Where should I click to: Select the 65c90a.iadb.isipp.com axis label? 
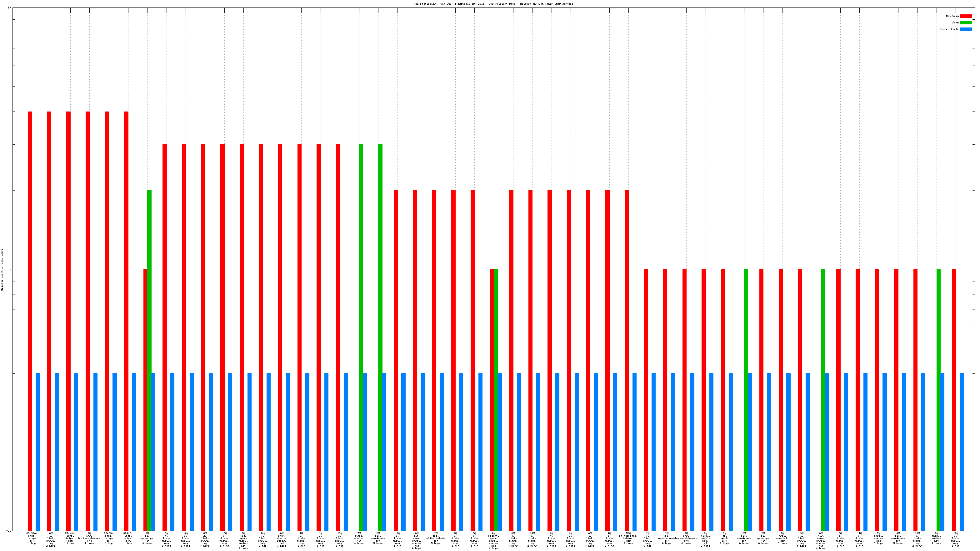[32, 538]
